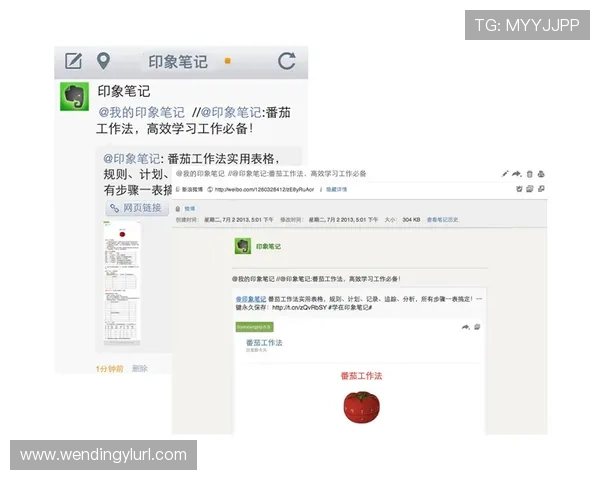Click the blue 番茄工作法 title in the embedded card
600x480 pixels.
click(x=264, y=343)
